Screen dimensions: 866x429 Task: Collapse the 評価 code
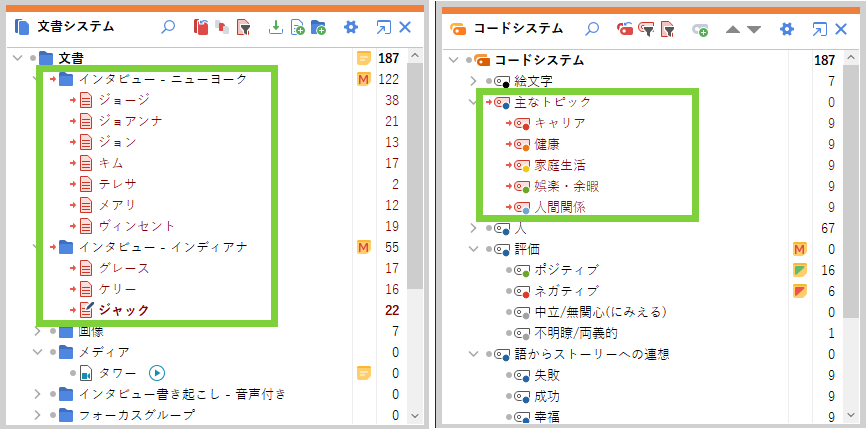coord(473,249)
